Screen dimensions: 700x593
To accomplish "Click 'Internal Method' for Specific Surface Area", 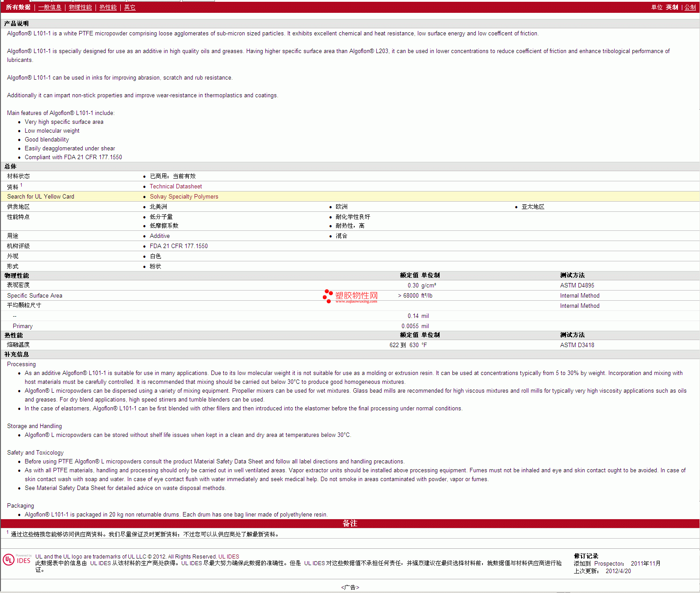I will [580, 295].
